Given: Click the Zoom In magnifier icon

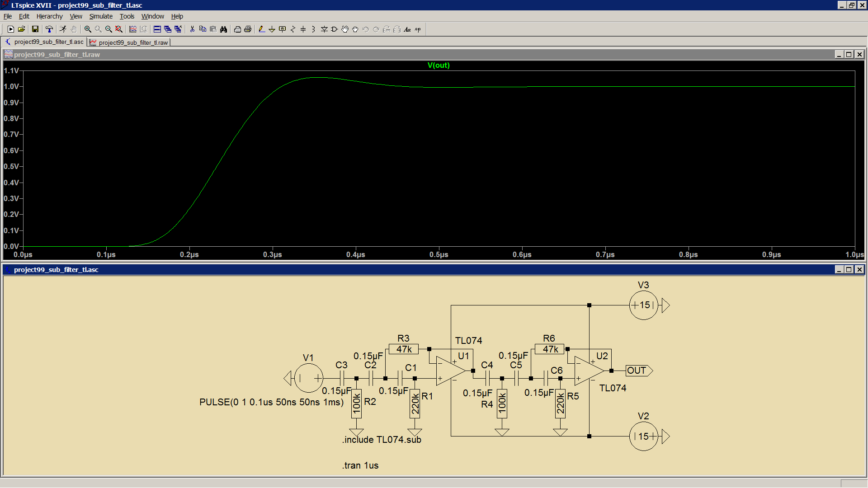Looking at the screenshot, I should pos(88,29).
